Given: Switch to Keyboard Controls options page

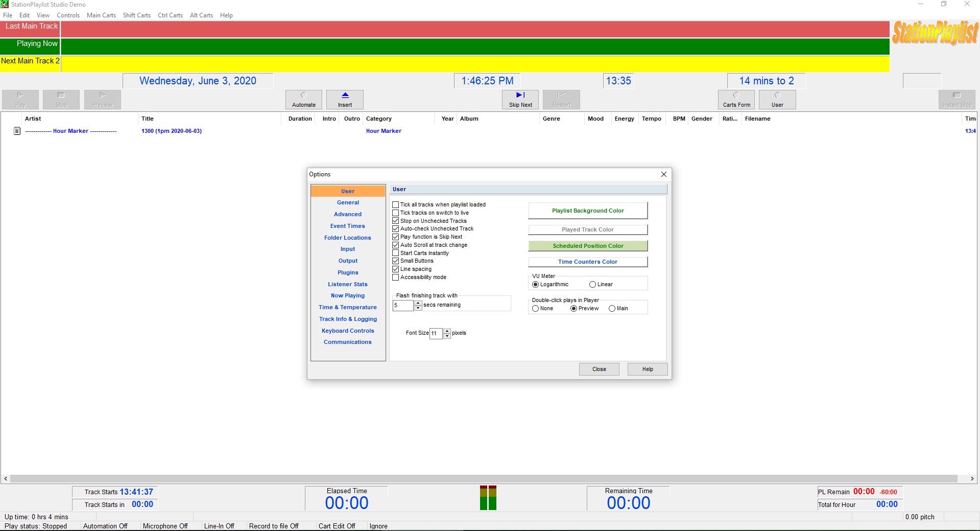Looking at the screenshot, I should (x=348, y=331).
